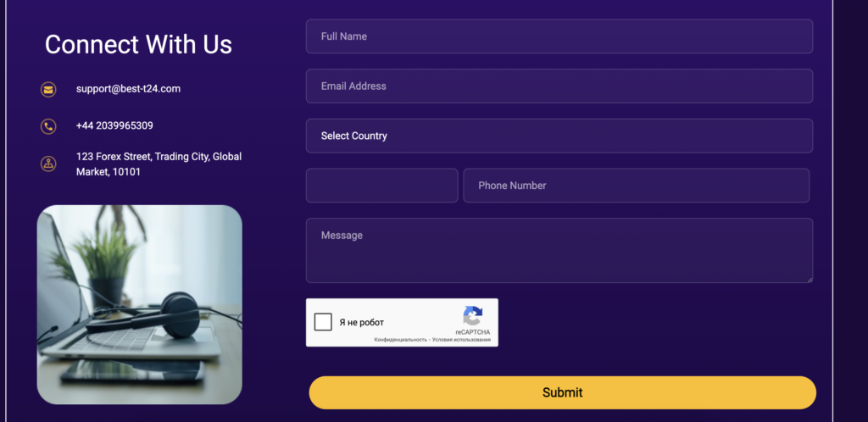This screenshot has width=868, height=422.
Task: Click inside the Message text area
Action: point(559,251)
